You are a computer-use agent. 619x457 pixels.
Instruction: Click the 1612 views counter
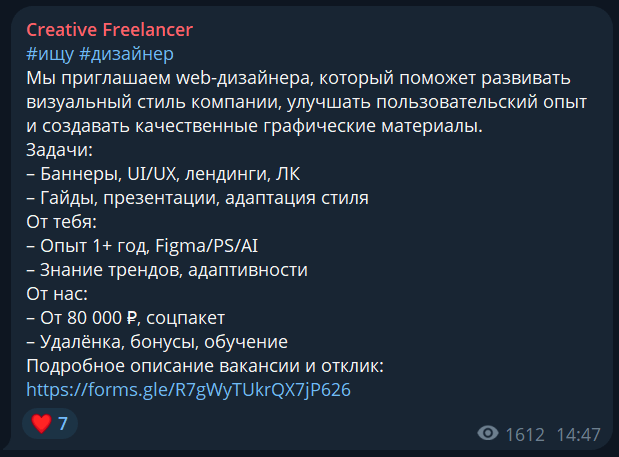click(525, 435)
